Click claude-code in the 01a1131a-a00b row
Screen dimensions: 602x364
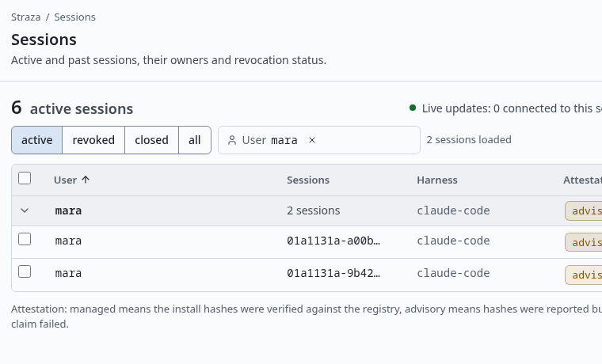(x=453, y=241)
